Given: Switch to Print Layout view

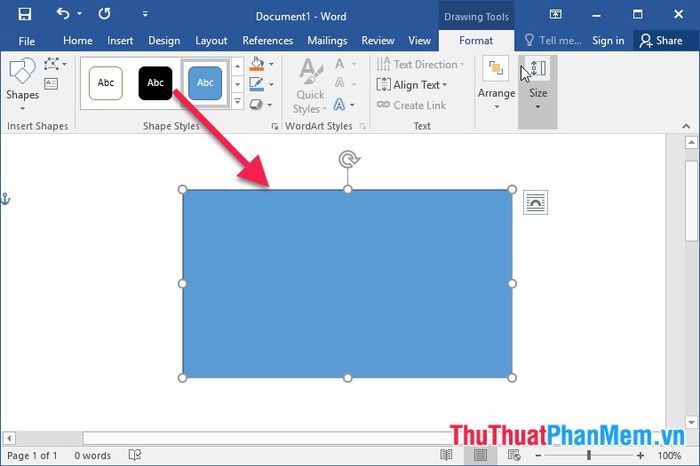Looking at the screenshot, I should tap(480, 455).
